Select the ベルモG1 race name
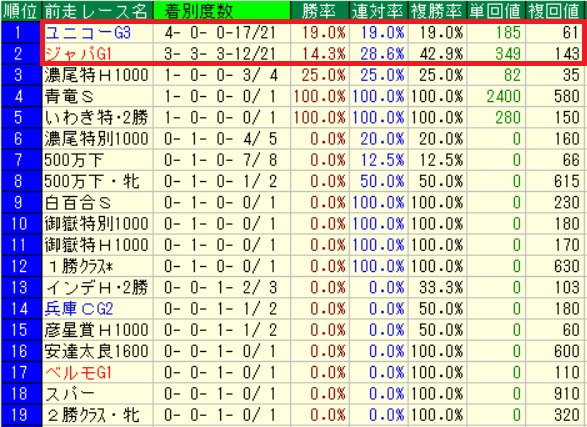Screen dimensions: 587x427 click(78, 373)
